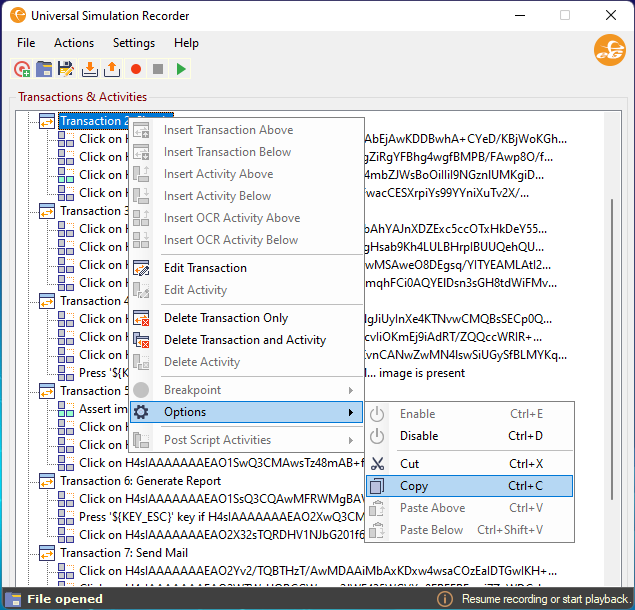Click the open file folder icon

[x=44, y=69]
